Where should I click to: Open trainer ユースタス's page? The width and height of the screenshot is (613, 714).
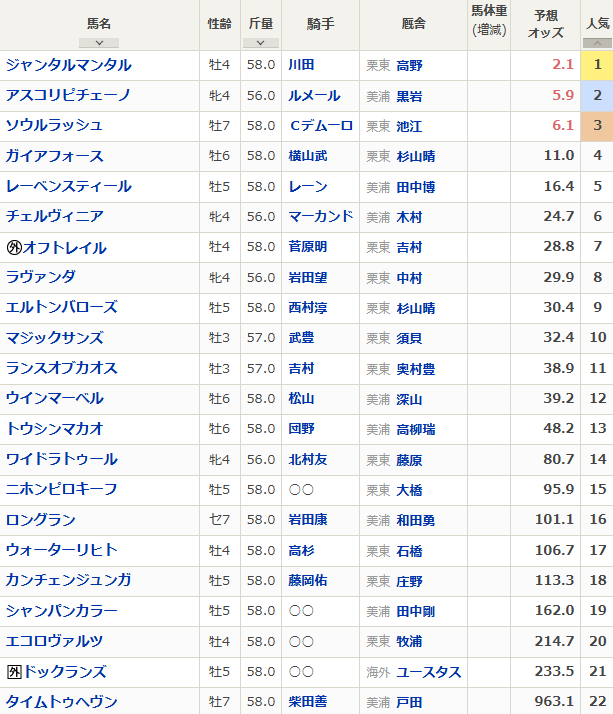[x=428, y=672]
